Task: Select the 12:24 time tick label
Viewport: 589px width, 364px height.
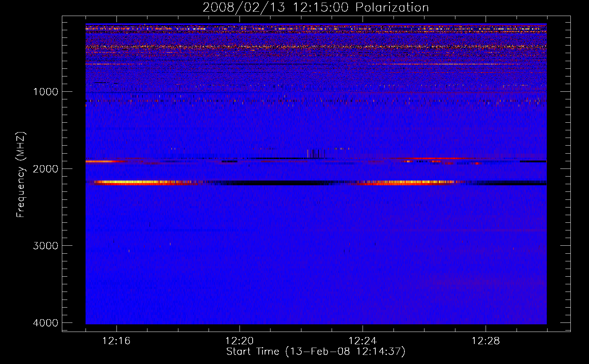Action: click(x=362, y=341)
